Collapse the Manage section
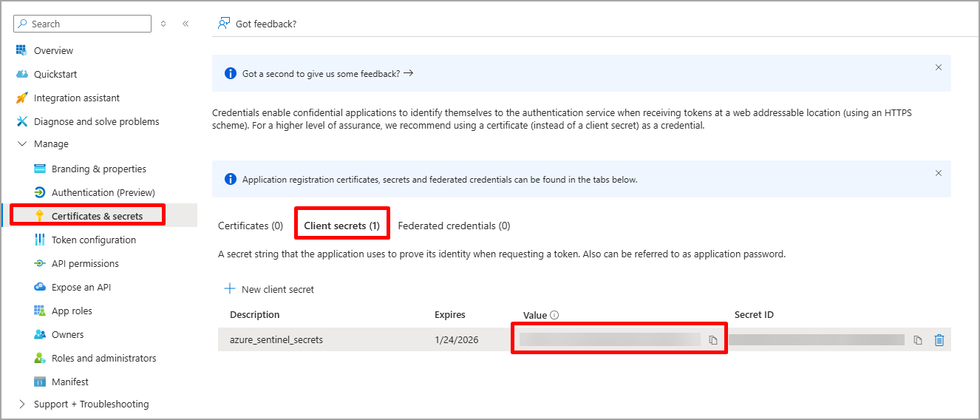This screenshot has height=420, width=980. coord(21,144)
